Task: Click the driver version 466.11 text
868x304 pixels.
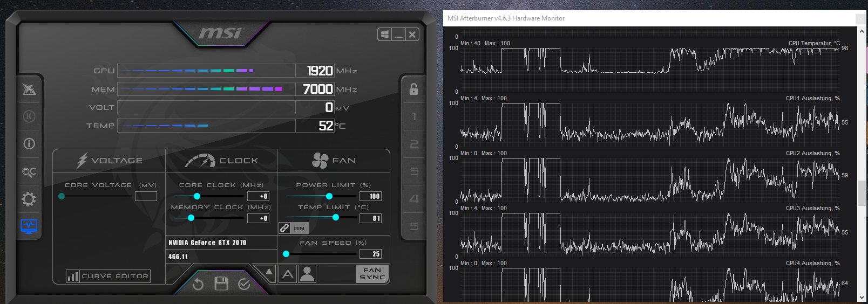Action: [178, 257]
